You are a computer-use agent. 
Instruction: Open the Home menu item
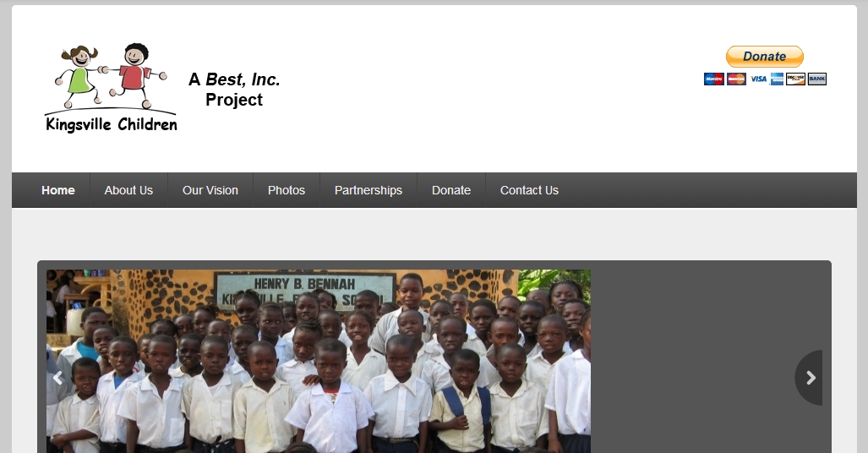point(58,190)
